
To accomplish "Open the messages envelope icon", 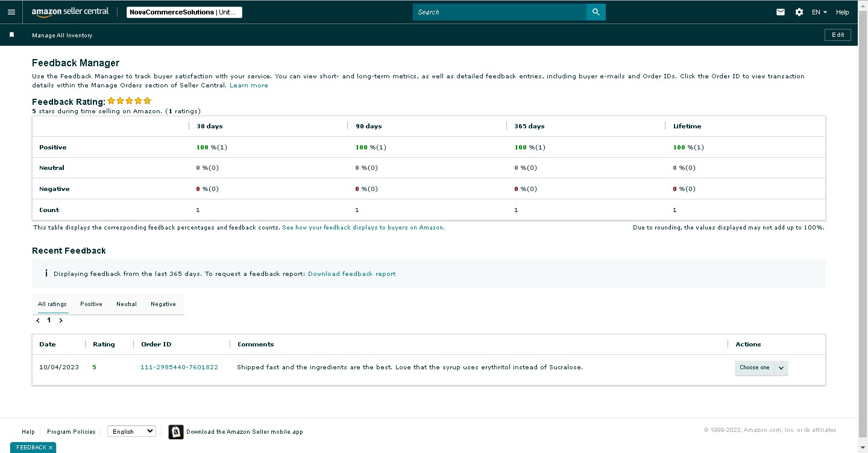I will [x=781, y=12].
